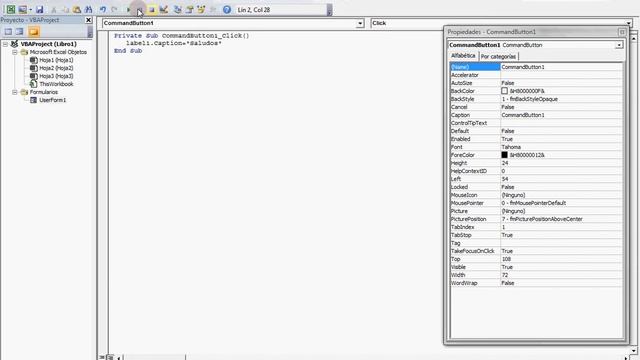The image size is (640, 360).
Task: Select the Copy icon in toolbar
Action: pos(65,9)
